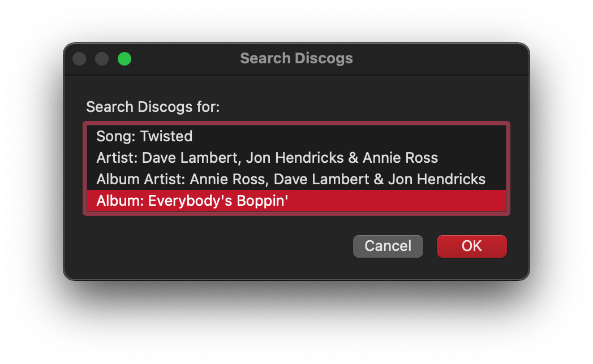Pick the "Album: Everybody's Boppin'" row
The height and width of the screenshot is (364, 593).
click(x=192, y=201)
